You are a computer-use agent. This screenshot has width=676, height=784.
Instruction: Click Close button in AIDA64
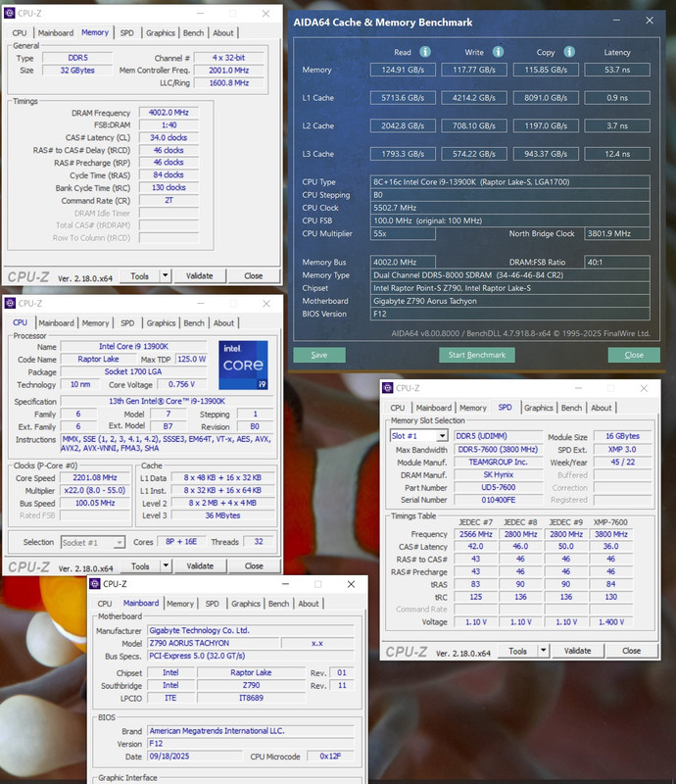pos(634,355)
